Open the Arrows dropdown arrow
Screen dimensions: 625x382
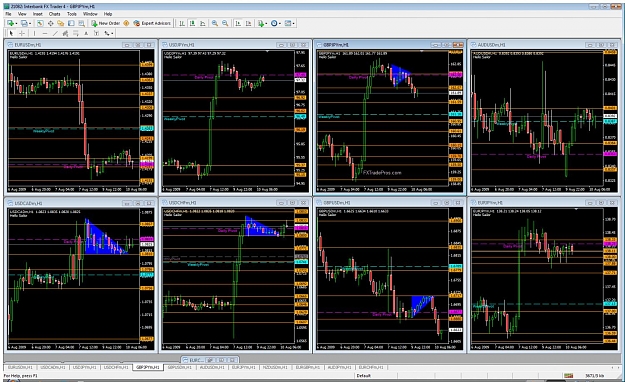[x=112, y=34]
